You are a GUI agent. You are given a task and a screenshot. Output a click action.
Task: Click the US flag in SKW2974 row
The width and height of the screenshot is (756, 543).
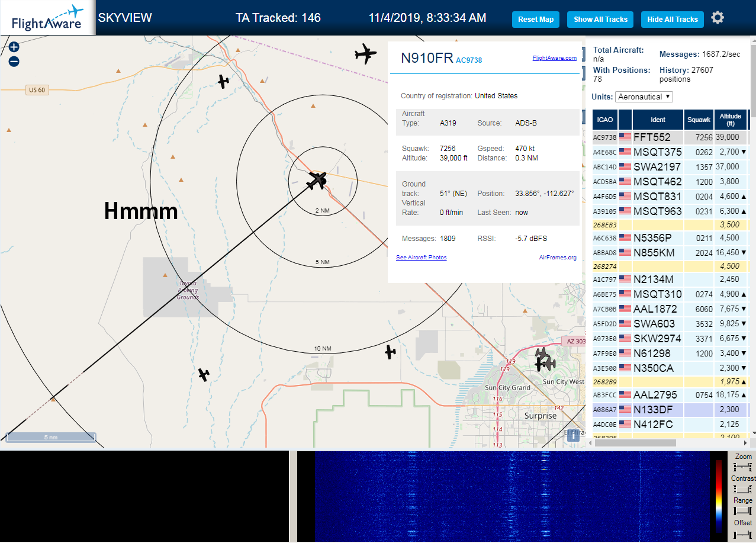point(625,339)
